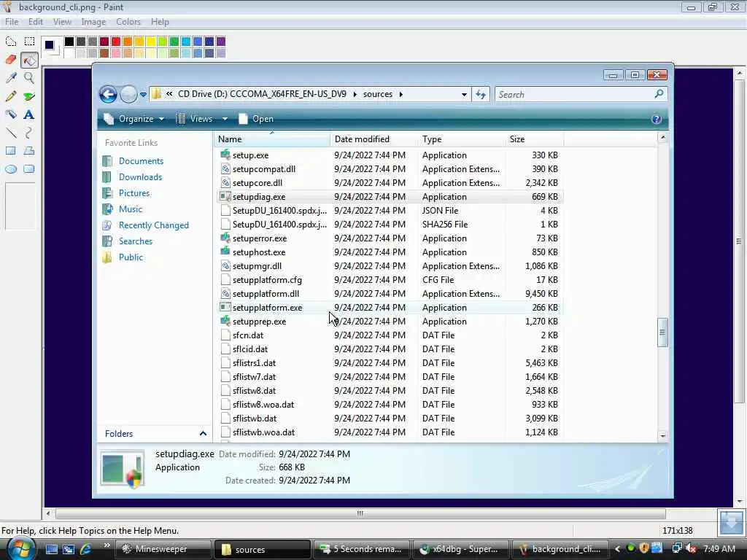Select the Text tool in Paint

coord(29,114)
